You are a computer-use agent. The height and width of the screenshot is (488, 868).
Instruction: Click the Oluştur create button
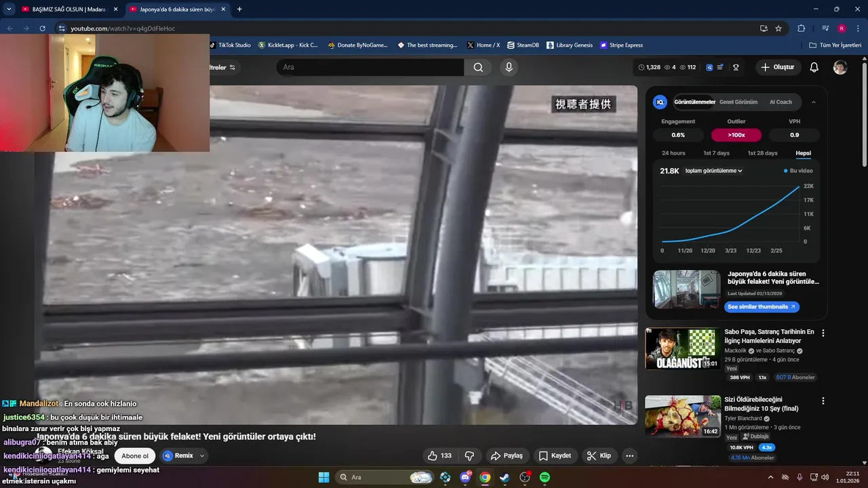[778, 67]
